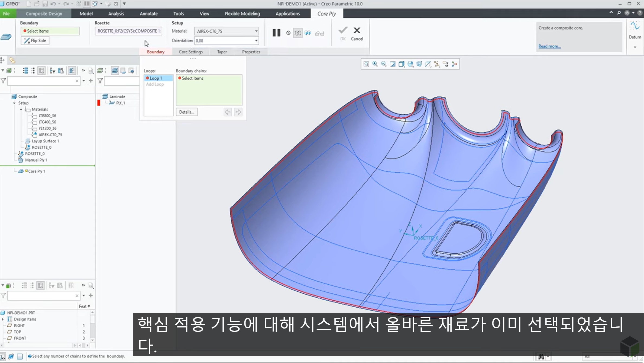644x363 pixels.
Task: Click the View Manager icon
Action: coord(410,64)
